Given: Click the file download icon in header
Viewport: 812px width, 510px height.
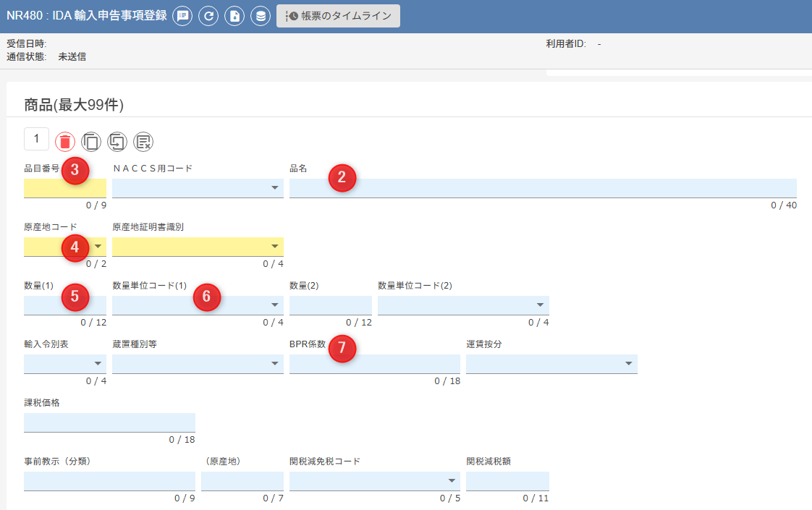Looking at the screenshot, I should click(x=234, y=16).
